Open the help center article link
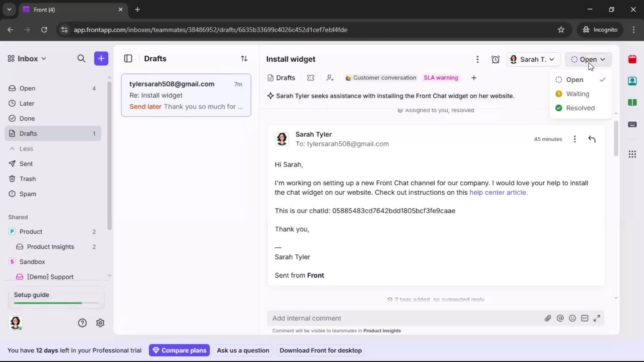This screenshot has width=644, height=362. pos(498,193)
